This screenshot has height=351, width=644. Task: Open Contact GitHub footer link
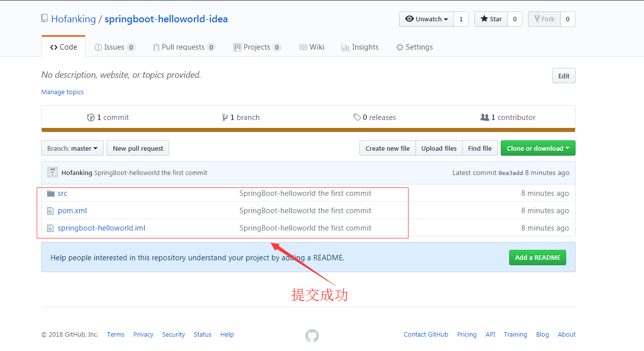pos(426,335)
